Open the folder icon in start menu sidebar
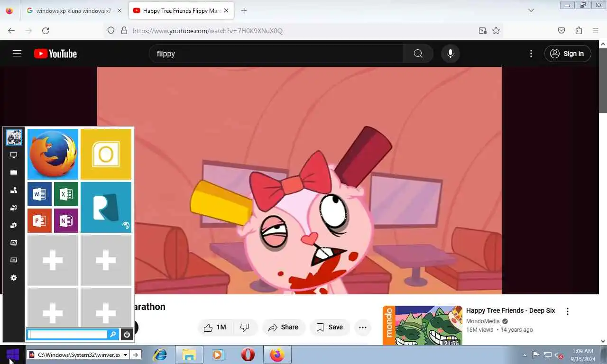 point(14,173)
